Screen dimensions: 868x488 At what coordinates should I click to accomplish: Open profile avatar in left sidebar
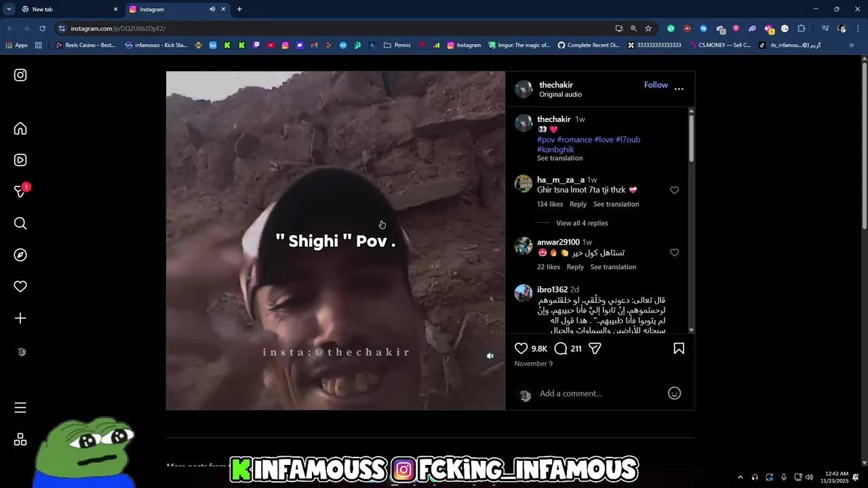(x=21, y=352)
